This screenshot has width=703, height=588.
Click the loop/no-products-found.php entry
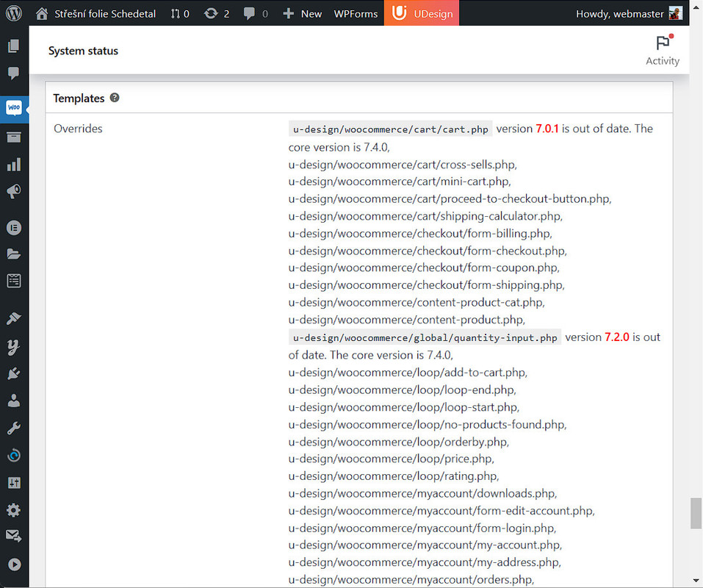pyautogui.click(x=428, y=424)
